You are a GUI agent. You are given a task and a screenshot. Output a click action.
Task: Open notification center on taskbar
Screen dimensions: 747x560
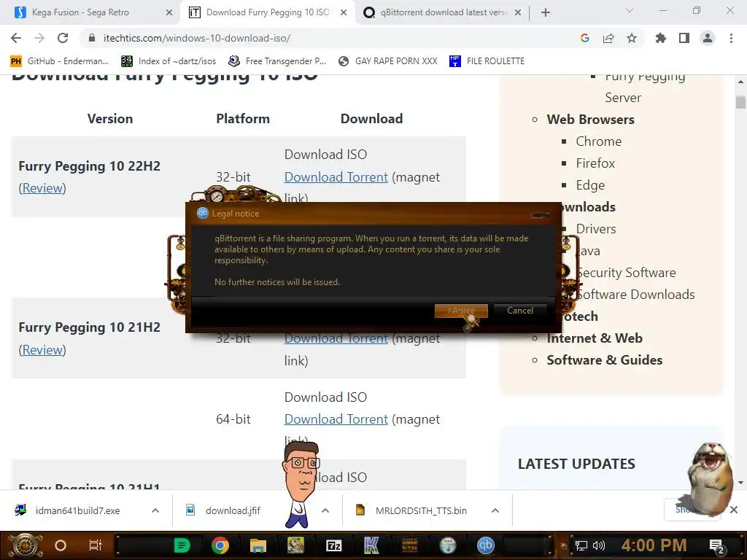pyautogui.click(x=716, y=546)
